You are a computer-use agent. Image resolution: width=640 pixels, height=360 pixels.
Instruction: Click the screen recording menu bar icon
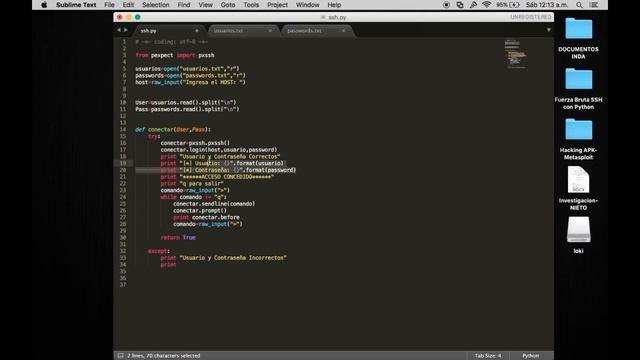[x=446, y=5]
